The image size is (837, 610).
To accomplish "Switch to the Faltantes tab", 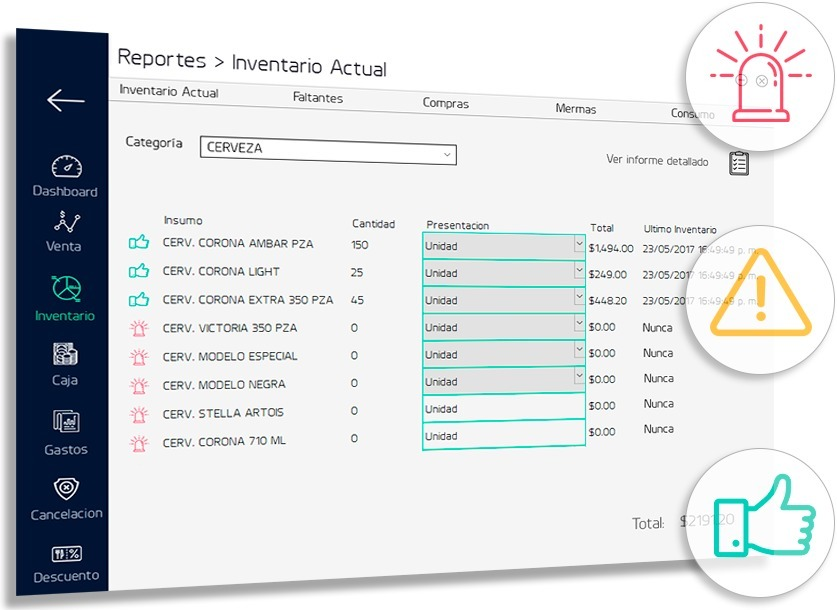I will [317, 95].
